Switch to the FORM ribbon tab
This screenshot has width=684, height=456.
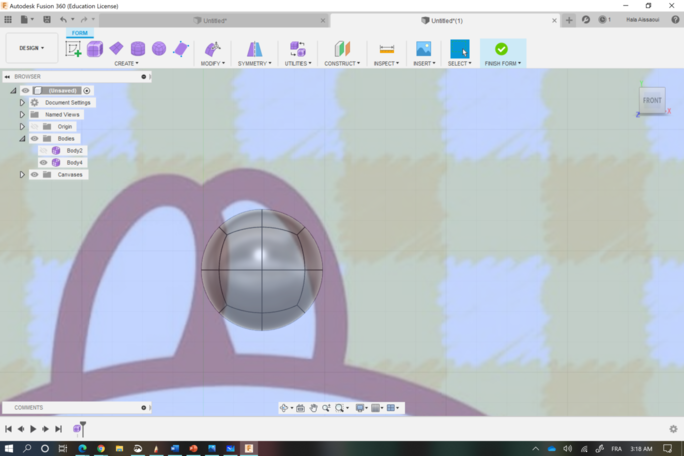79,33
